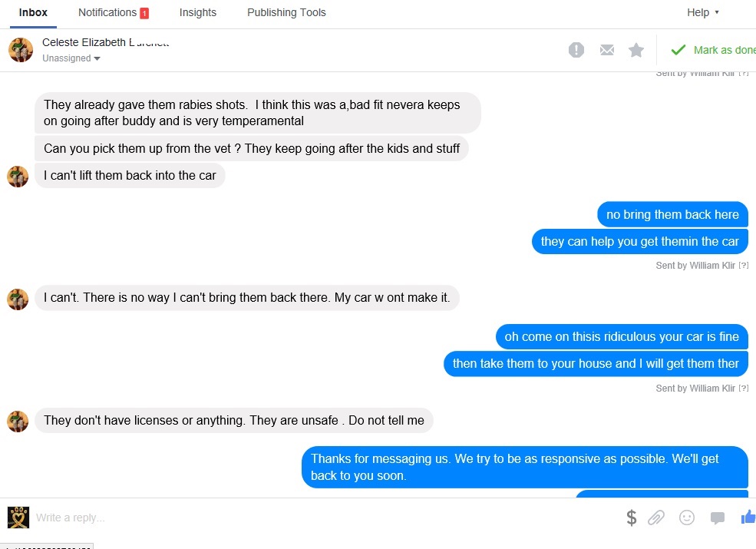Star this conversation for follow up
Screen dimensions: 756x549
(636, 50)
